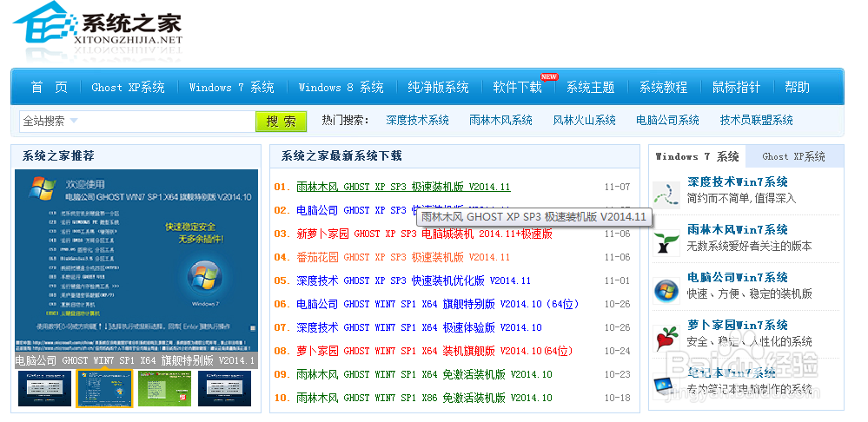This screenshot has height=422, width=868.
Task: Open 番茄花园 GHOST XP SP3 极速装机版
Action: pos(403,257)
